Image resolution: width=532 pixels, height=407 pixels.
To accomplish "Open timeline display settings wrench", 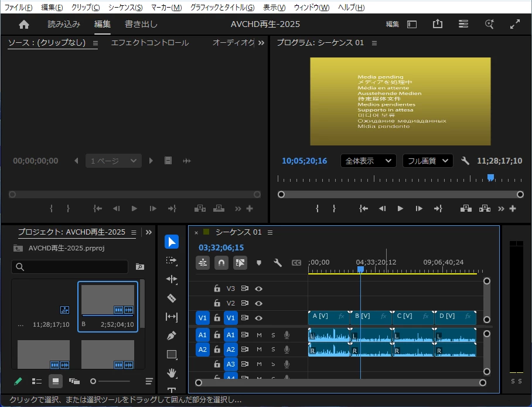I will (278, 263).
